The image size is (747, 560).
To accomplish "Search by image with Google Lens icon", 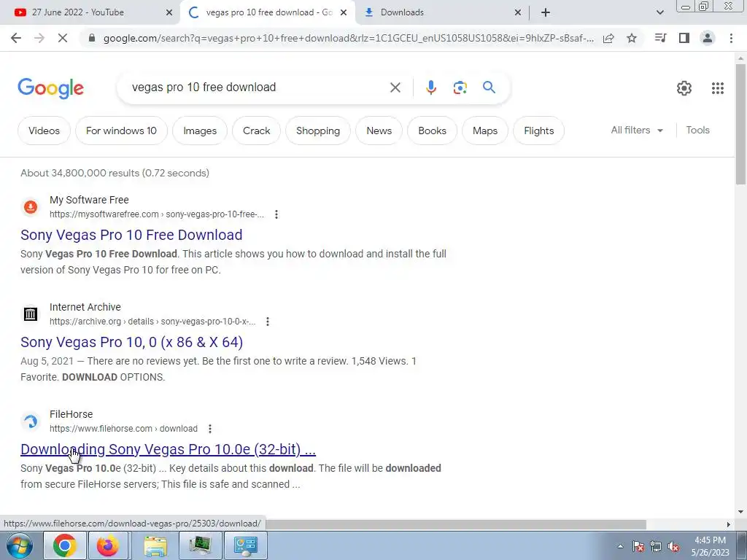I will click(x=460, y=87).
